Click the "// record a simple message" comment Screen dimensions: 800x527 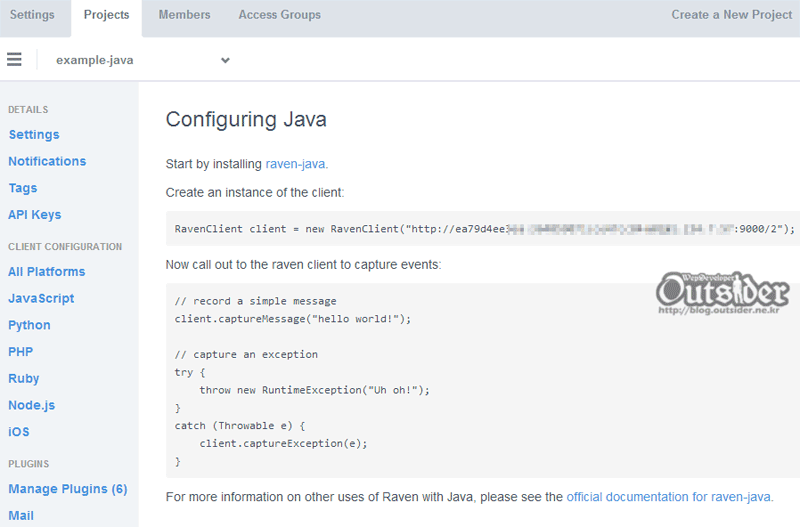[255, 301]
